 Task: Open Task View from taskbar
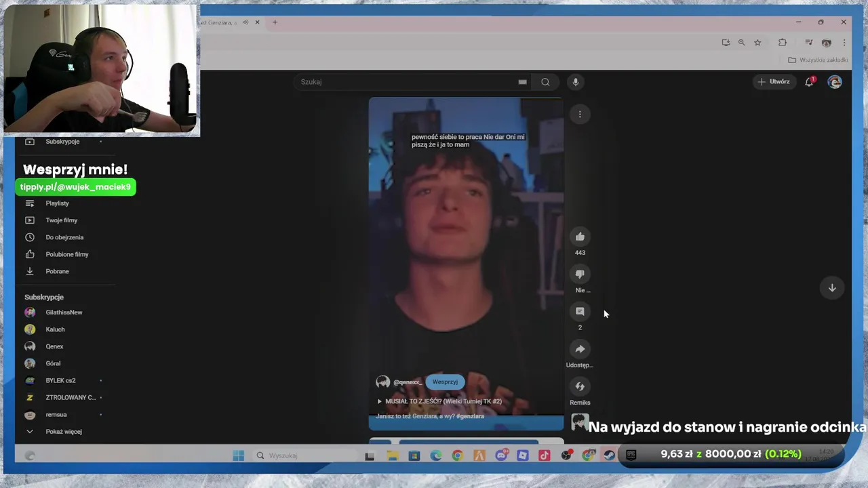pyautogui.click(x=370, y=456)
